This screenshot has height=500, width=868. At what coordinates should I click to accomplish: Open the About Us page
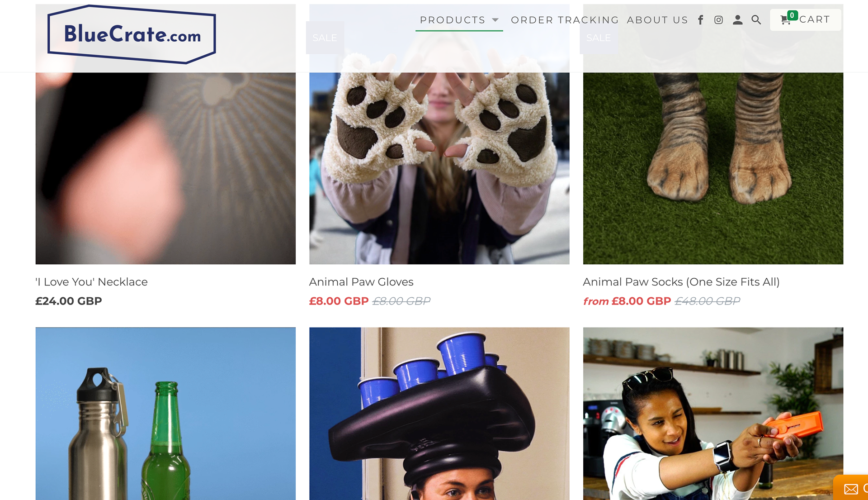click(x=657, y=20)
